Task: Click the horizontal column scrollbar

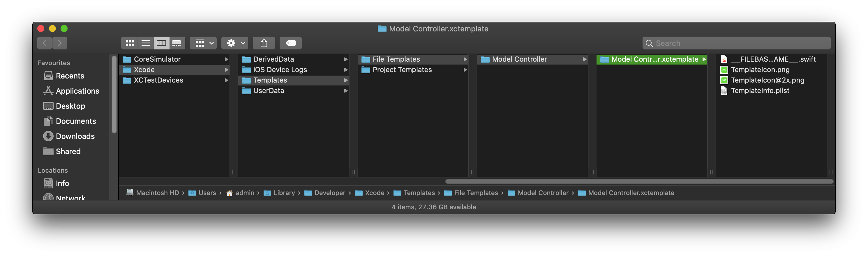Action: pyautogui.click(x=639, y=182)
